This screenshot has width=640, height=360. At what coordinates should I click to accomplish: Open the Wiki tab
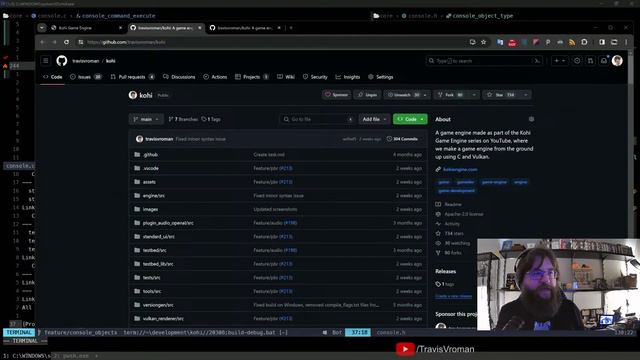(286, 77)
